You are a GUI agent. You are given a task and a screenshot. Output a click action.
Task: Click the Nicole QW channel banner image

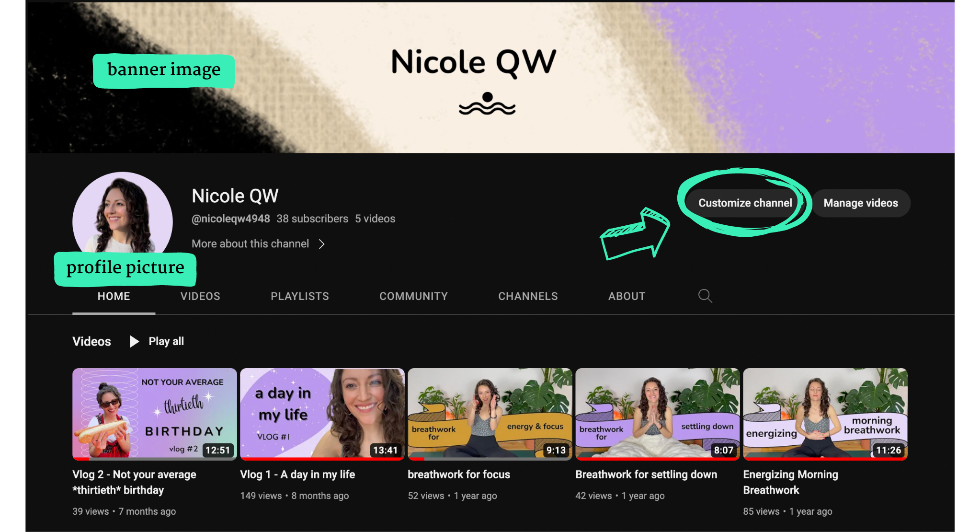490,78
